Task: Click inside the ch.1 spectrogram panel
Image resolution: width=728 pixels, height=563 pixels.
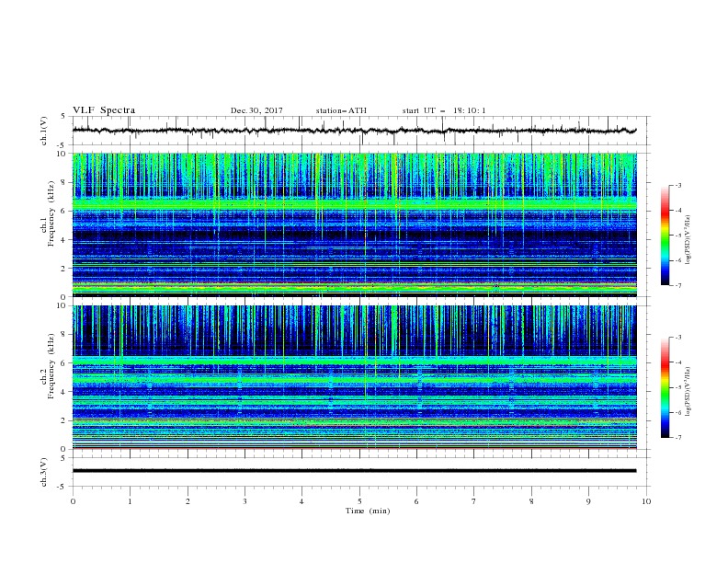Action: (354, 224)
